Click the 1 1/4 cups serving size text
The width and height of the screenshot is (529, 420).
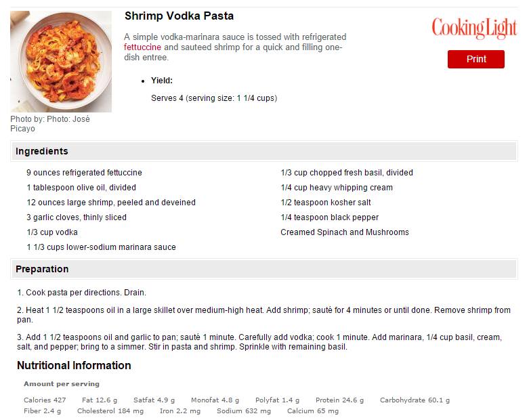(257, 98)
